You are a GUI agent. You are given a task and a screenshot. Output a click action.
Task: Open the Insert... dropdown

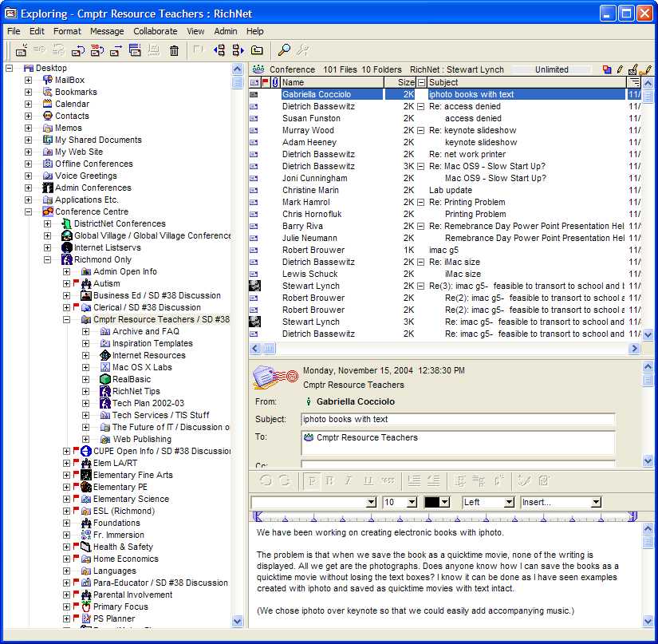[596, 503]
